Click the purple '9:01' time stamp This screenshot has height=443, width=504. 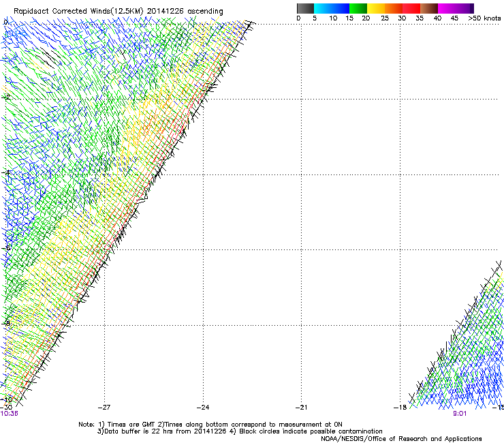(x=460, y=414)
